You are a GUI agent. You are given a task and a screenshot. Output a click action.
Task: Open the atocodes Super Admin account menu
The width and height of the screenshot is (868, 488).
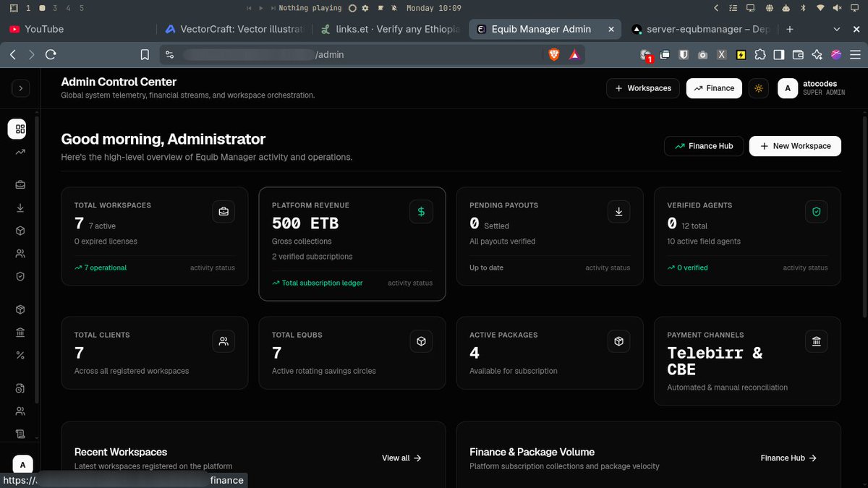[x=811, y=88]
